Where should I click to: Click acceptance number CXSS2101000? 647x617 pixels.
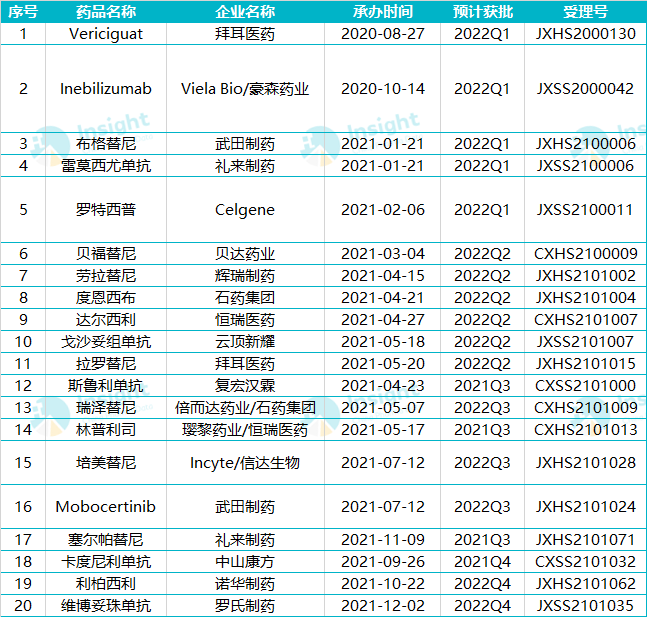point(585,385)
